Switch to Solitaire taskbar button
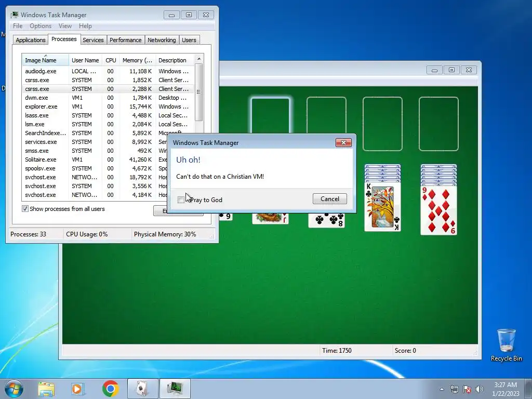This screenshot has height=399, width=532. [x=142, y=389]
